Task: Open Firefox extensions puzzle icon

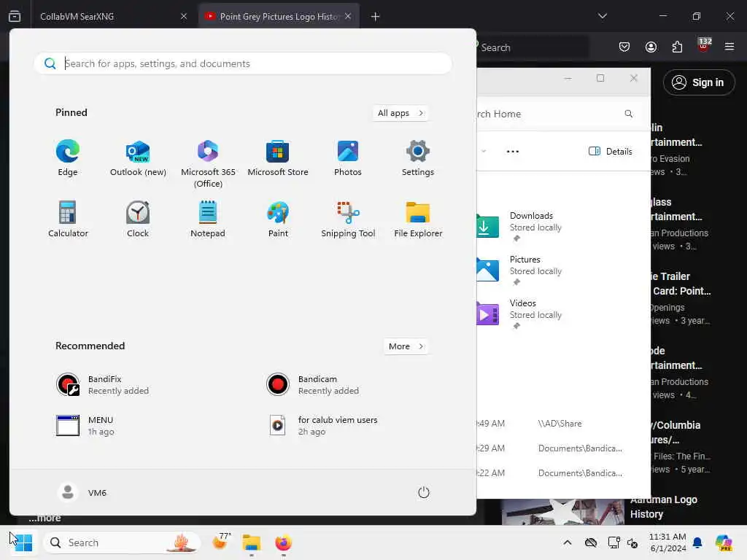Action: [x=677, y=47]
